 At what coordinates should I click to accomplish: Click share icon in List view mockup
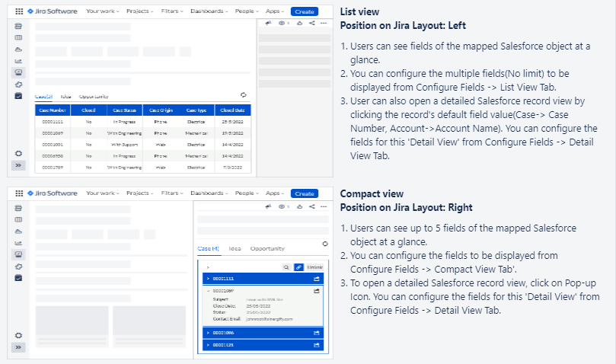312,23
